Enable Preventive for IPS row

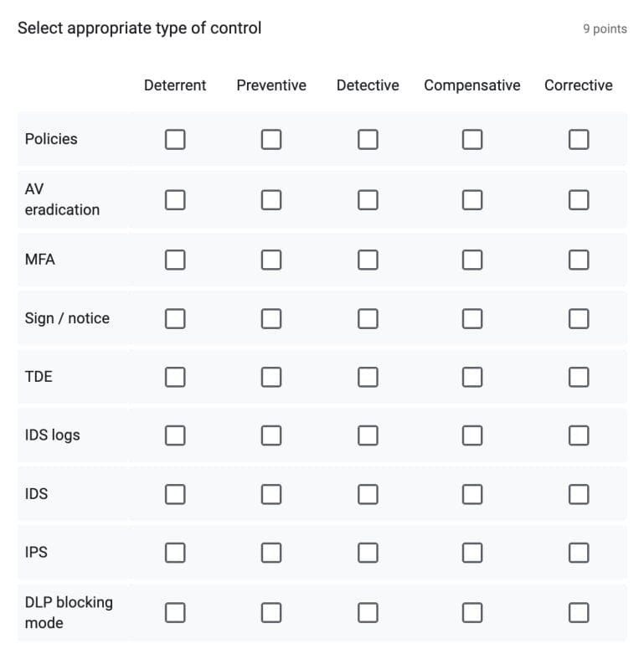(271, 553)
